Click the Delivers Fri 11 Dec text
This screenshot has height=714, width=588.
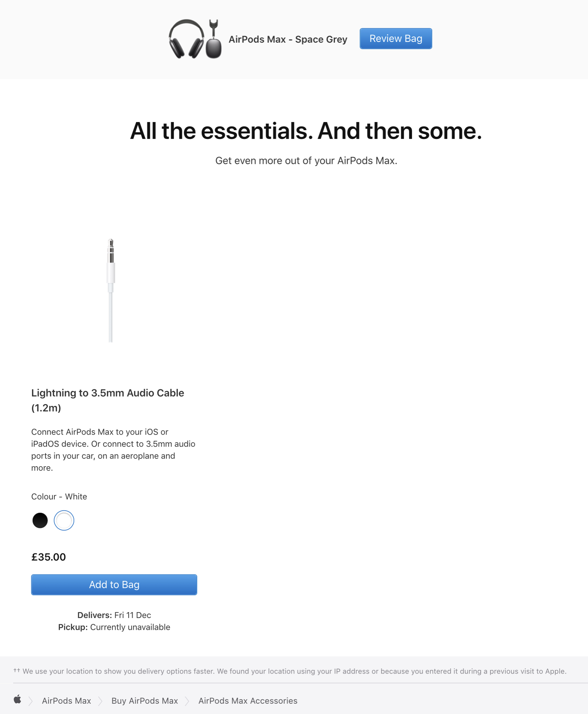coord(114,615)
